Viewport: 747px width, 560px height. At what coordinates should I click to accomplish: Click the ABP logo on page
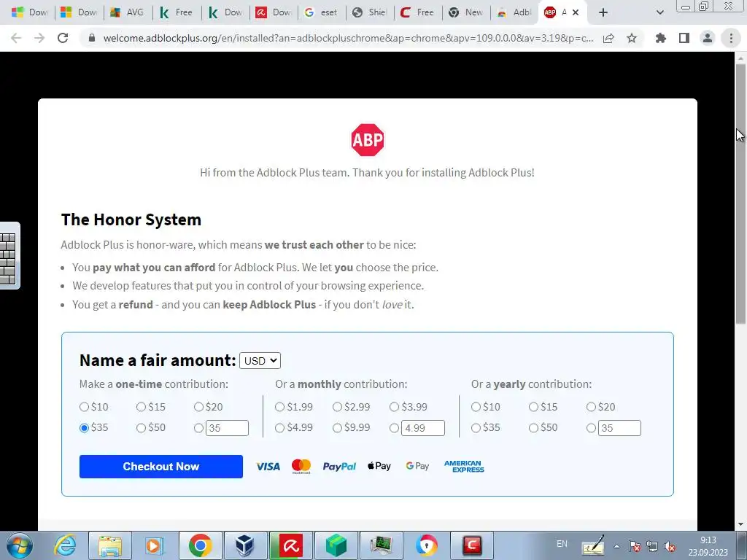click(368, 140)
